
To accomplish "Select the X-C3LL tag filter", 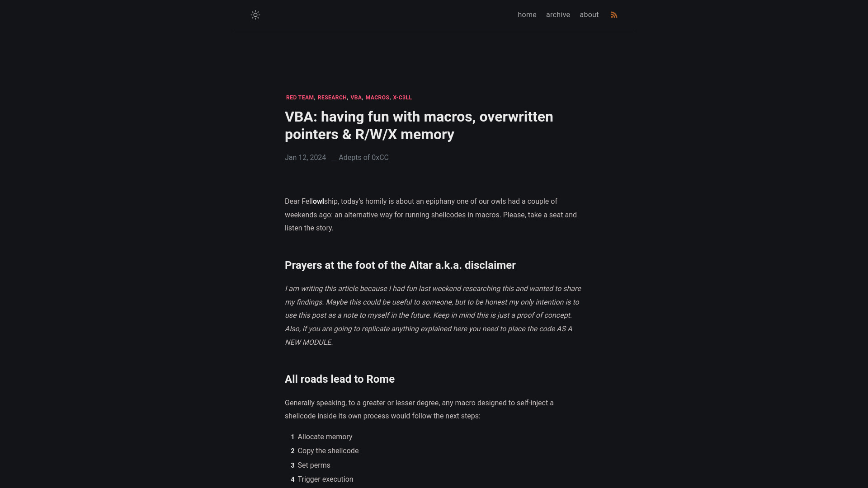I will point(402,97).
